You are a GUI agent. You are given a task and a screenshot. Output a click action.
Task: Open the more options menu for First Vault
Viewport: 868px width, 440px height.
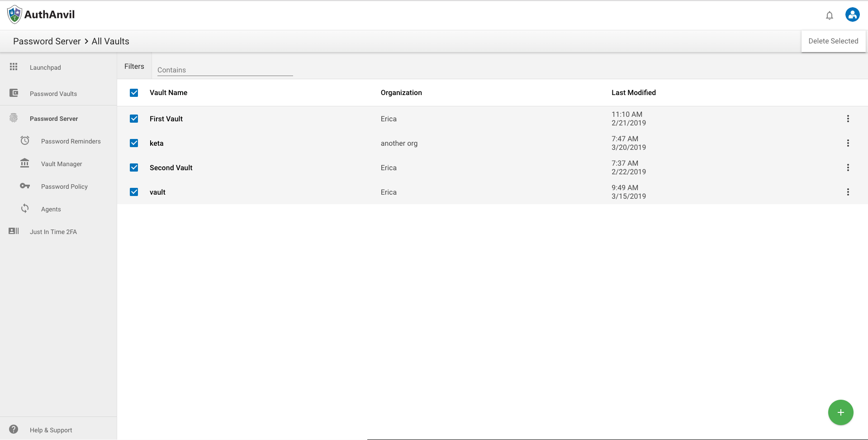point(848,119)
